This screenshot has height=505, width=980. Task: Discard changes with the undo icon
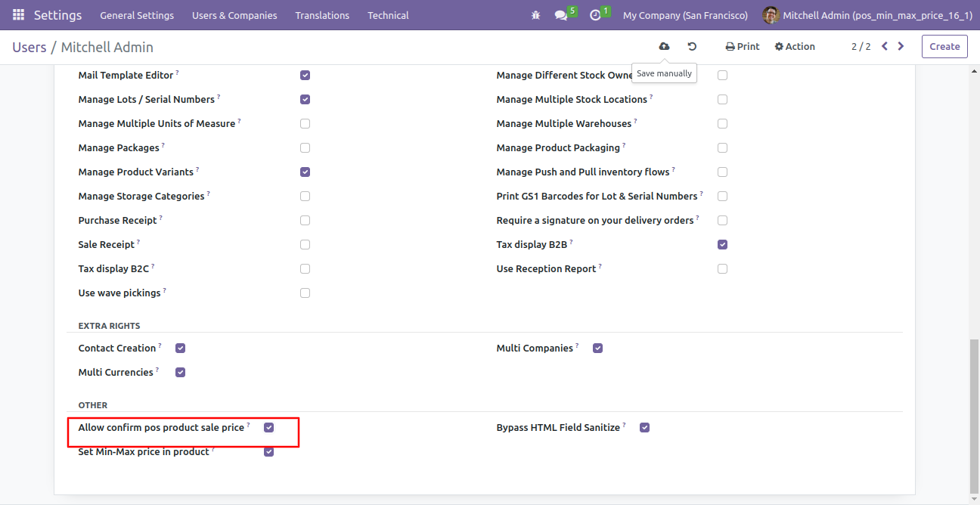point(692,46)
